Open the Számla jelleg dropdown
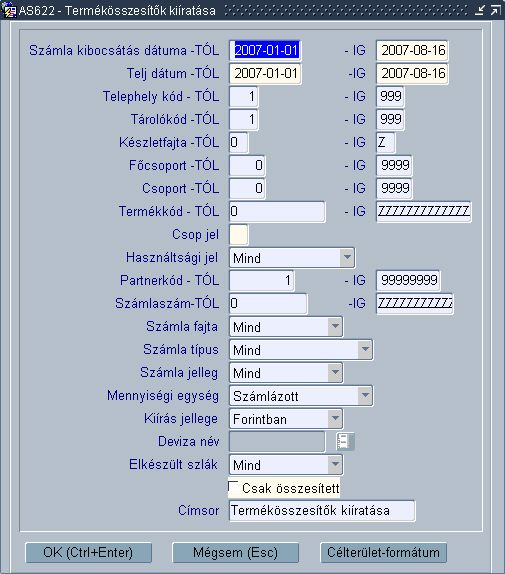 (335, 372)
